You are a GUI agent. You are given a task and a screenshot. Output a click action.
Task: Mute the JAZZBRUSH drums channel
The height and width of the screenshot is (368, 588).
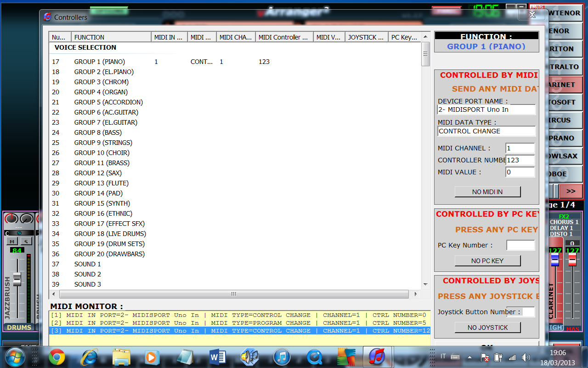[12, 241]
